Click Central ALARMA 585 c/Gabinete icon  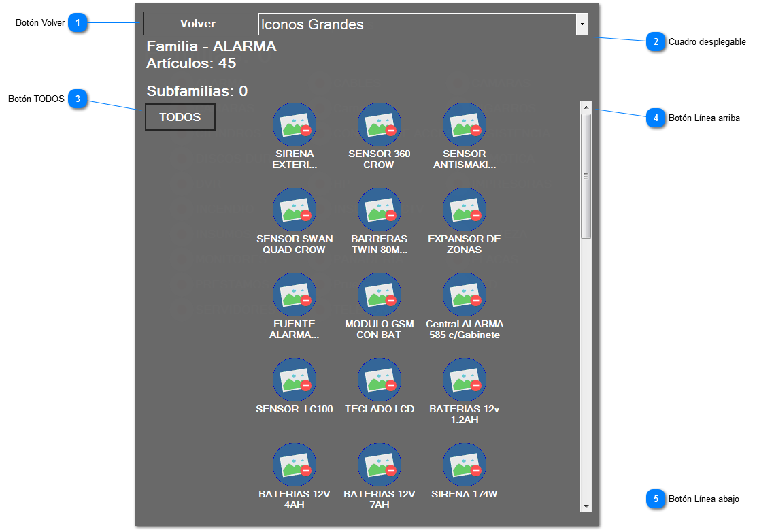[x=464, y=295]
